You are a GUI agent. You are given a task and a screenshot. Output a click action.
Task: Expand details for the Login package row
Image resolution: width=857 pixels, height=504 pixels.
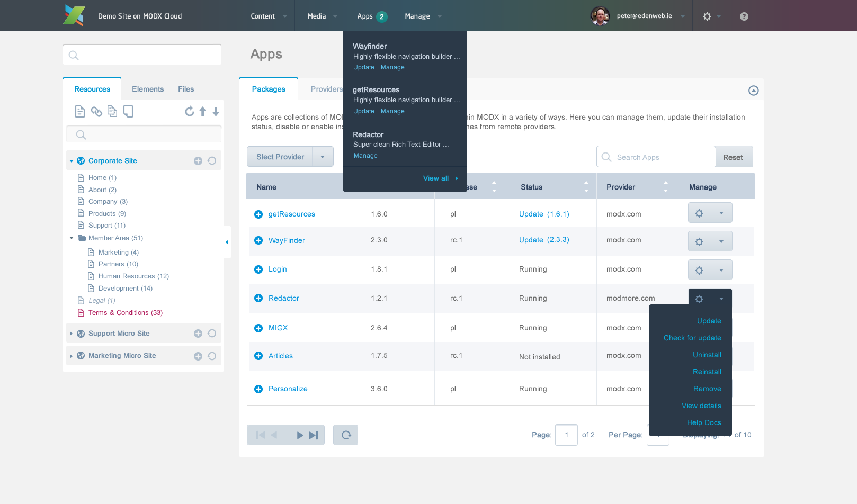coord(258,269)
